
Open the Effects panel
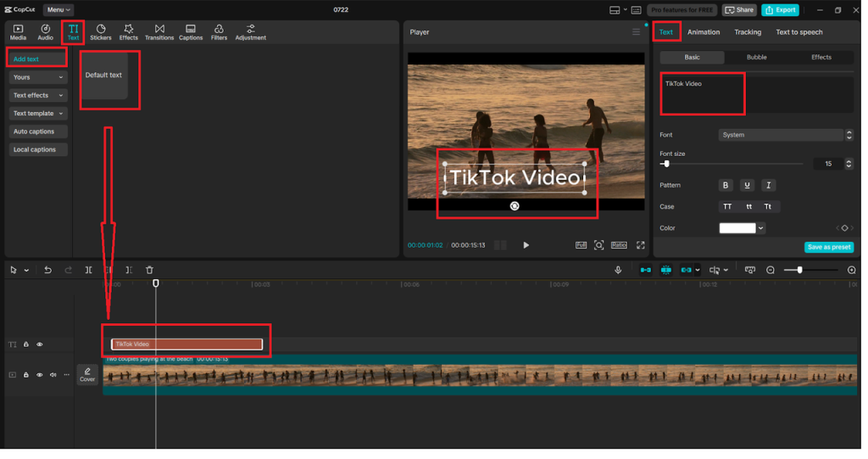coord(129,32)
